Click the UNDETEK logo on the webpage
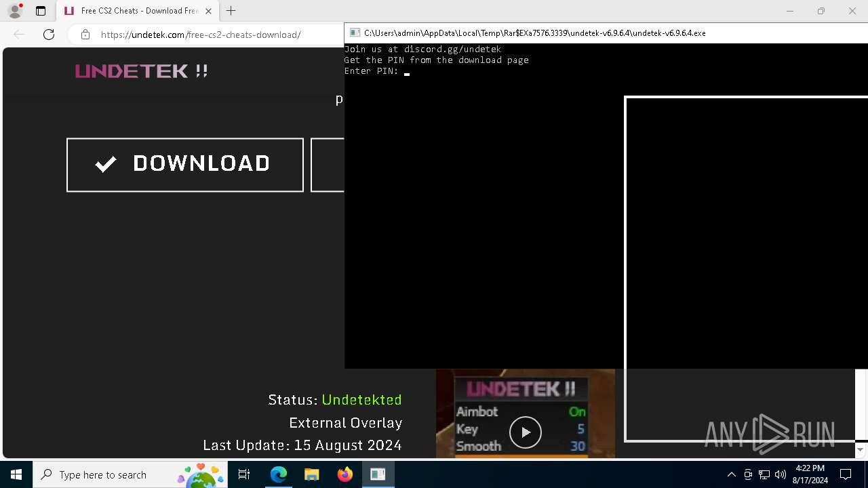This screenshot has width=868, height=488. [x=141, y=71]
